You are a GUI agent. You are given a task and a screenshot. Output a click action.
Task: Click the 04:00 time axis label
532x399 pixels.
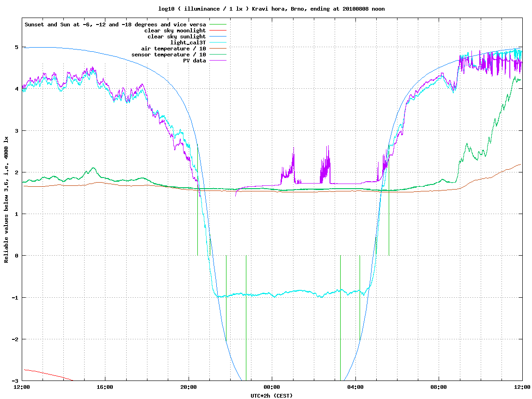point(355,387)
